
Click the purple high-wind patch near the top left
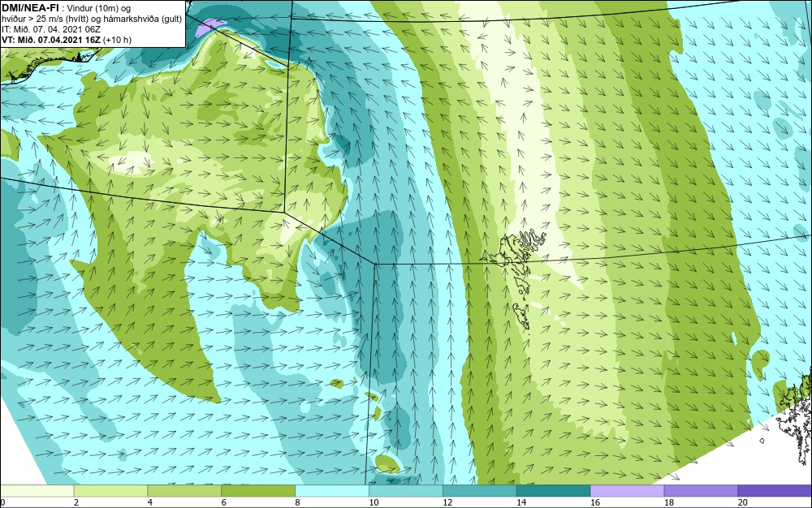211,27
